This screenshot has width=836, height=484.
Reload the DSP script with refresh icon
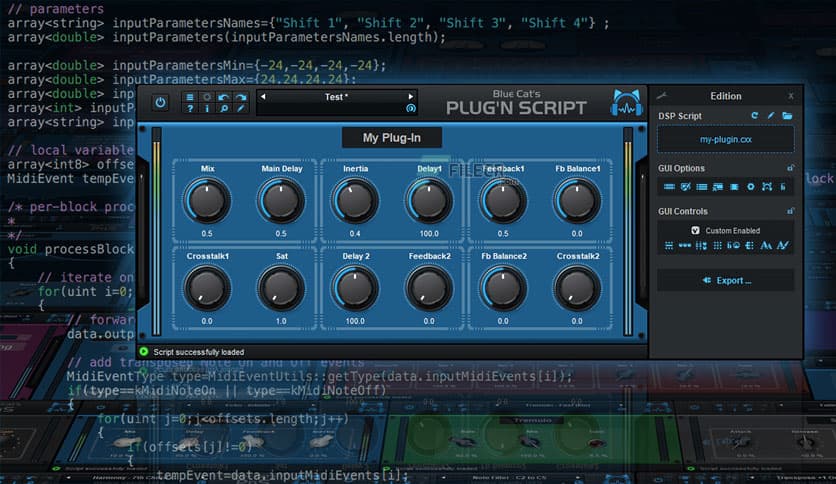click(754, 115)
